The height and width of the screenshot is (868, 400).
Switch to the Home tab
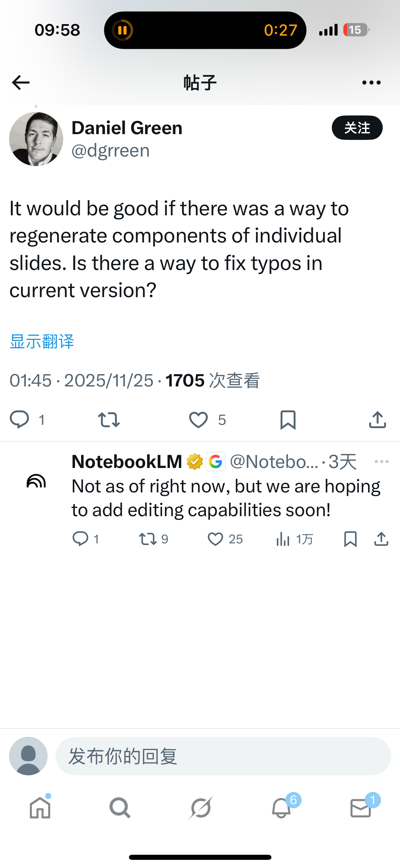40,808
